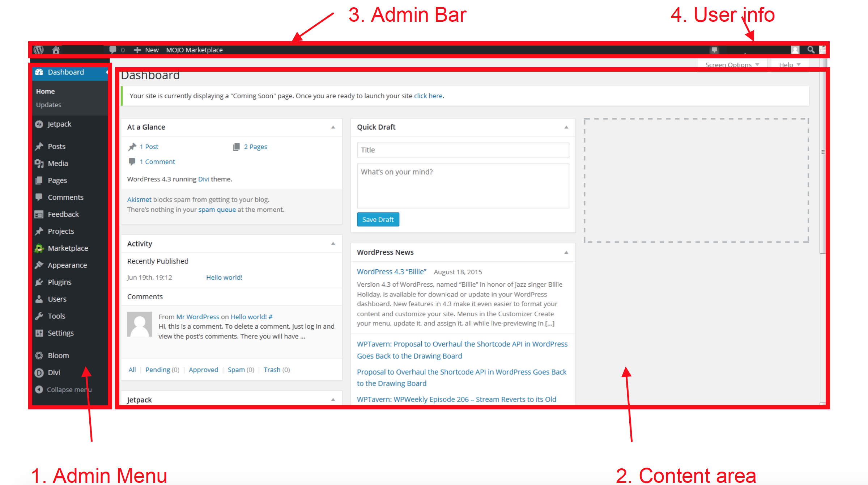Viewport: 868px width, 485px height.
Task: Click the commenter avatar thumbnail
Action: (140, 324)
